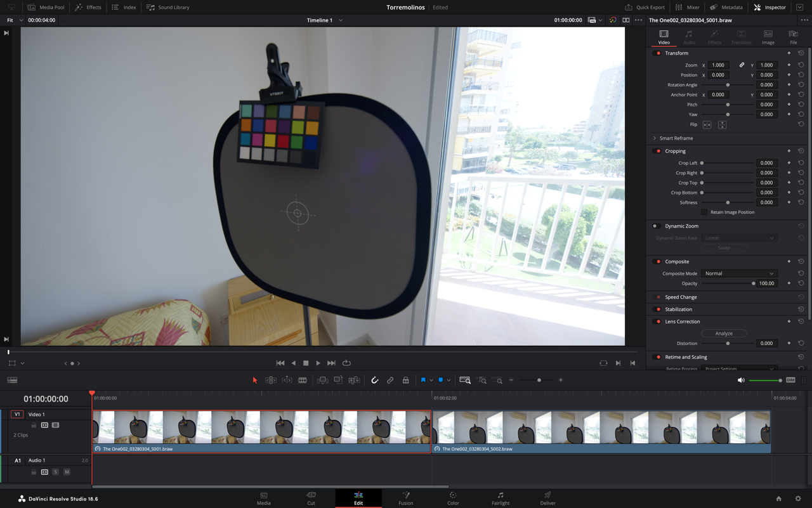Screen dimensions: 812x508
Task: Disable the Cropping section toggle
Action: pos(657,151)
